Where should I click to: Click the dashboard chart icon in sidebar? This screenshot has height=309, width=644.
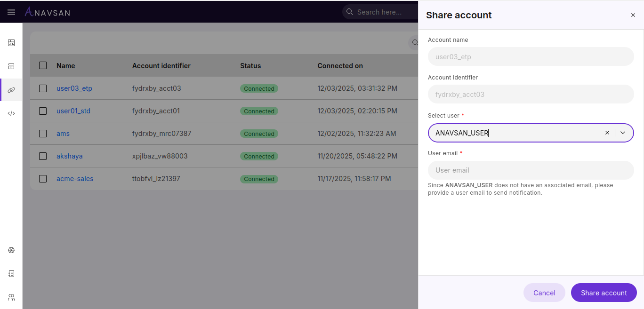point(11,43)
